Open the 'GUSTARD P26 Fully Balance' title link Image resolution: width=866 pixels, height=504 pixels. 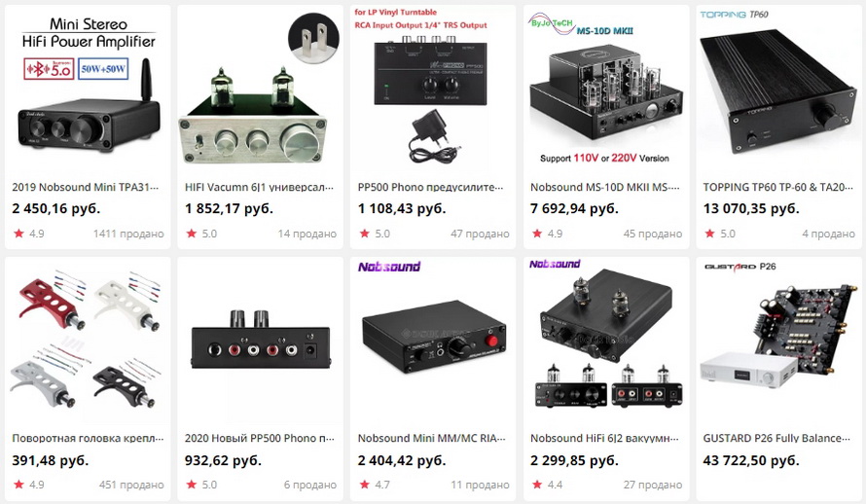(777, 438)
